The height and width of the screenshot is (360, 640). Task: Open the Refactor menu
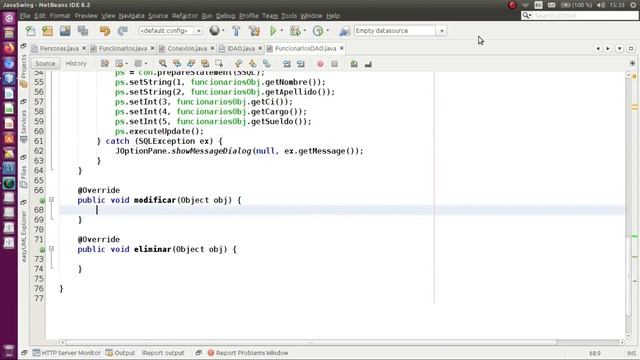184,16
